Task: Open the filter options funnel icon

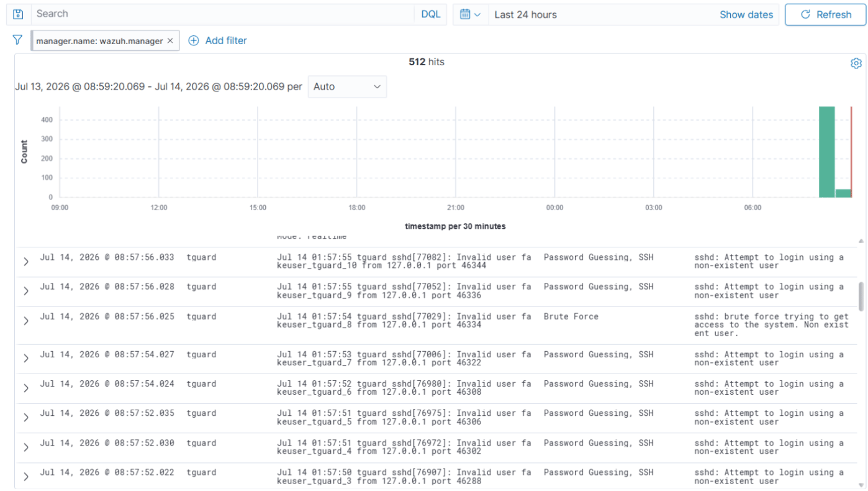Action: click(x=18, y=40)
